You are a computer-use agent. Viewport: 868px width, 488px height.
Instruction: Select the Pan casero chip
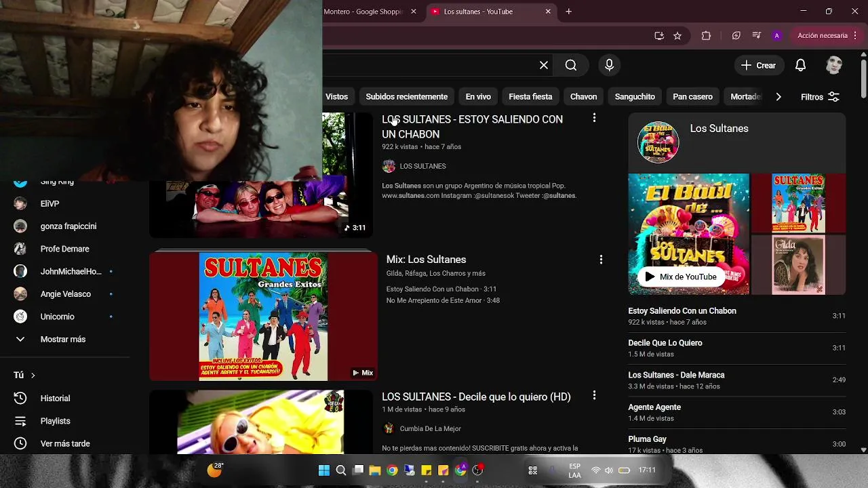(x=692, y=97)
